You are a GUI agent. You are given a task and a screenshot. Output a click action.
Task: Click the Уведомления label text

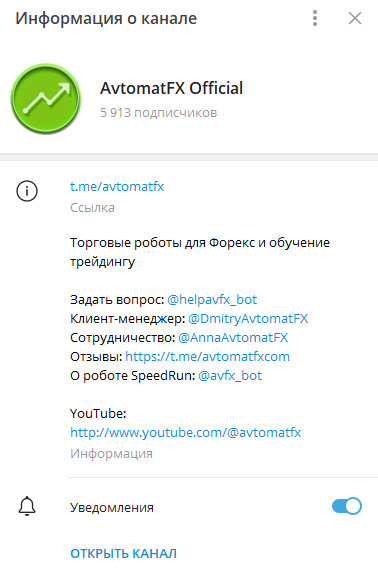(112, 507)
